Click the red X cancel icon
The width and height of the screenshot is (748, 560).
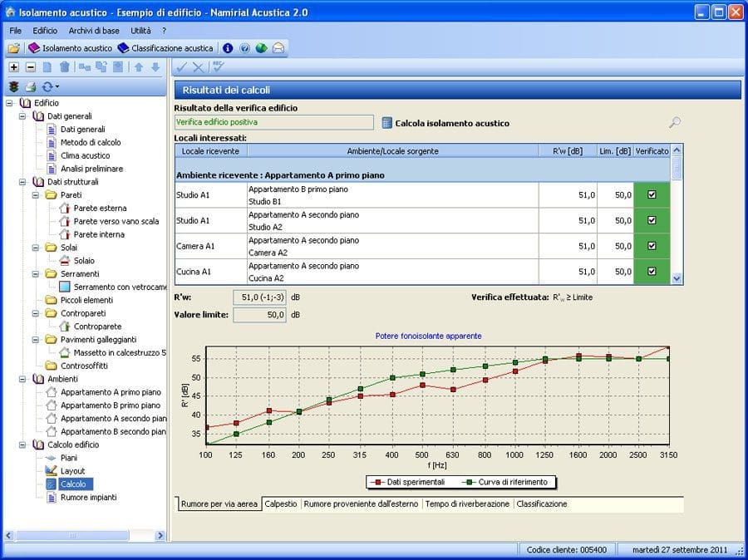(x=197, y=66)
